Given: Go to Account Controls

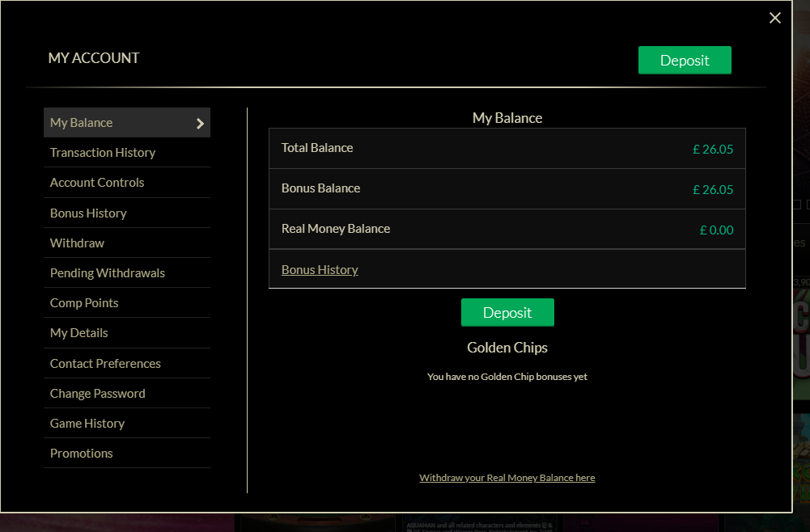Looking at the screenshot, I should click(97, 183).
